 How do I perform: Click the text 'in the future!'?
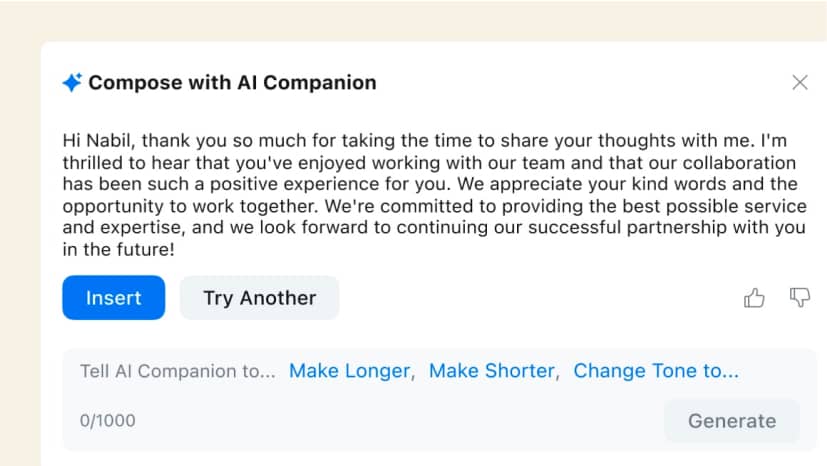tap(122, 250)
